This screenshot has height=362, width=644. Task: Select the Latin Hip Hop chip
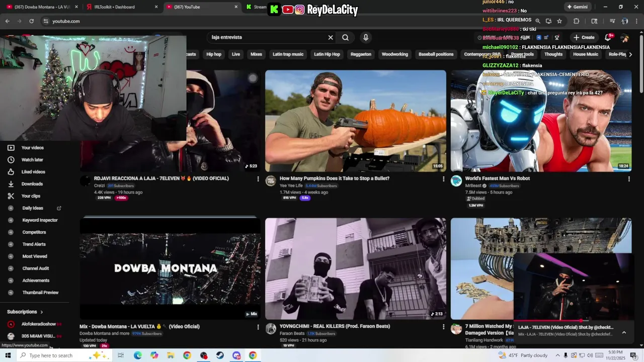327,54
